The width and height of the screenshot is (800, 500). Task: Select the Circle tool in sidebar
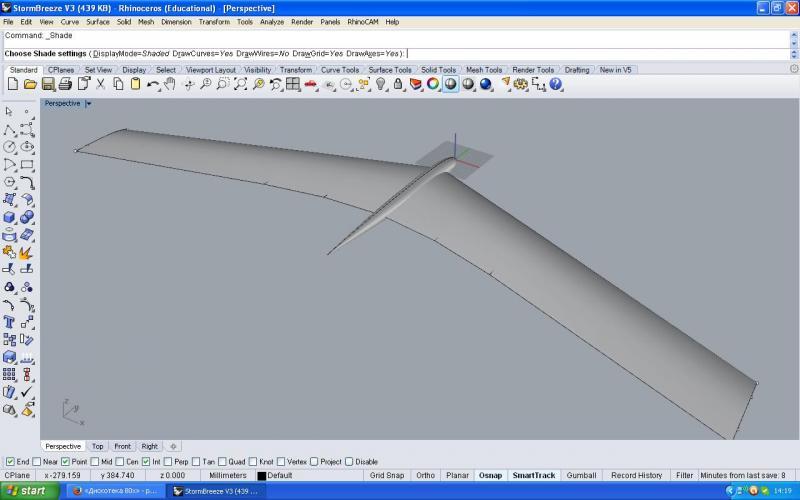click(9, 147)
